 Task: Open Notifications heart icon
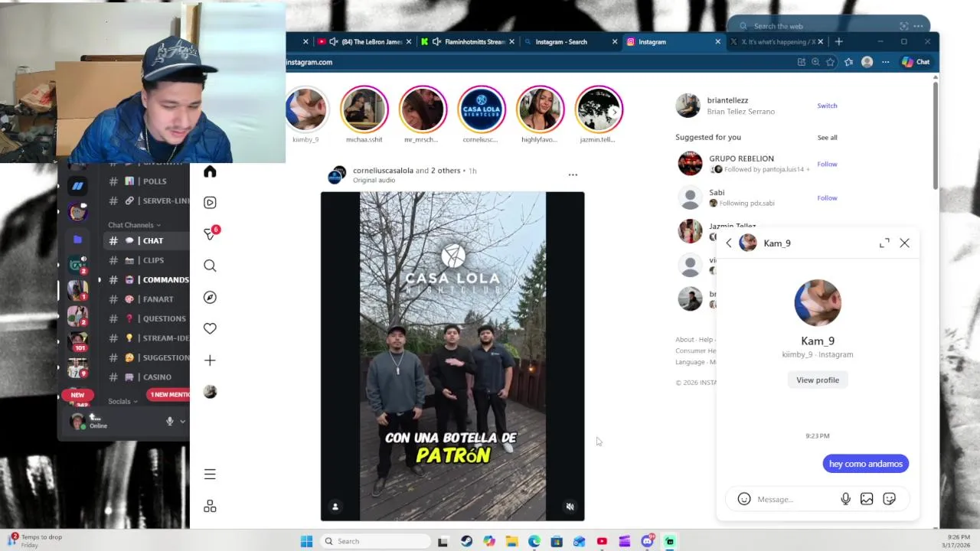[x=210, y=328]
